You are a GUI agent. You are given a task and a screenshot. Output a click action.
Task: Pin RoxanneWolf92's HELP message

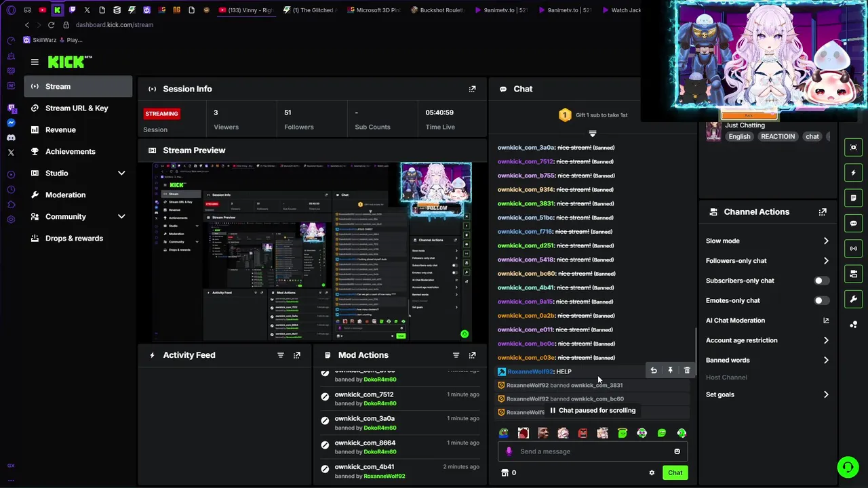coord(670,371)
